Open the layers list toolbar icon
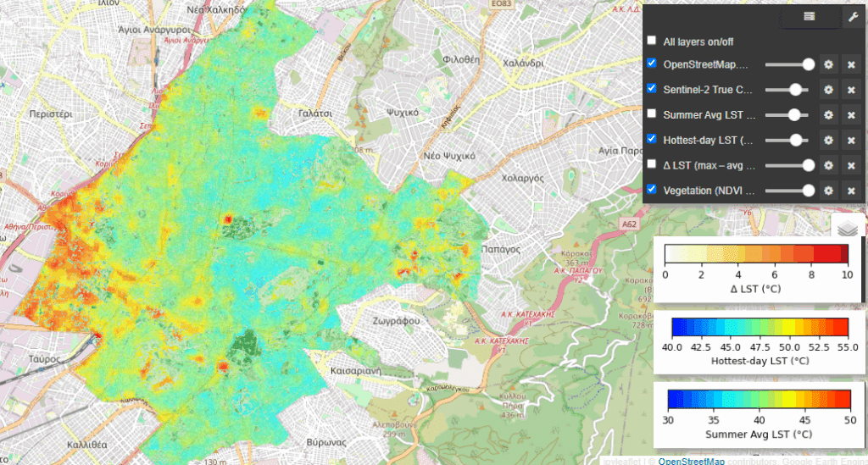 coord(809,17)
